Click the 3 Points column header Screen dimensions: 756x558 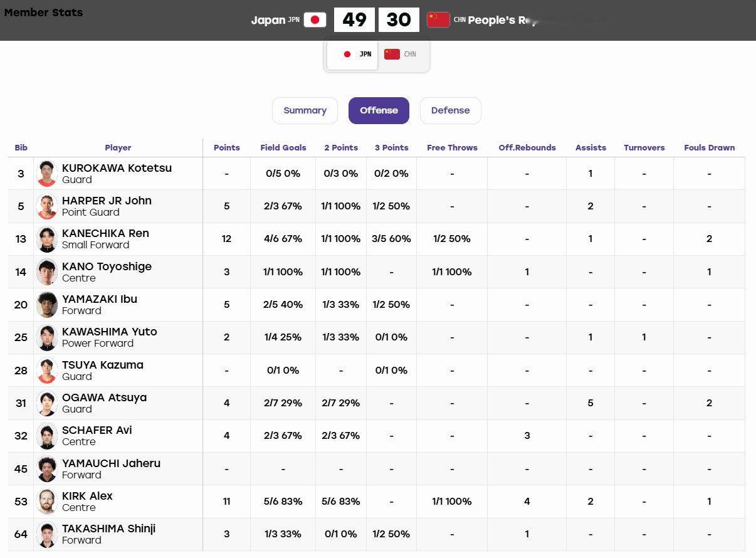pyautogui.click(x=392, y=148)
